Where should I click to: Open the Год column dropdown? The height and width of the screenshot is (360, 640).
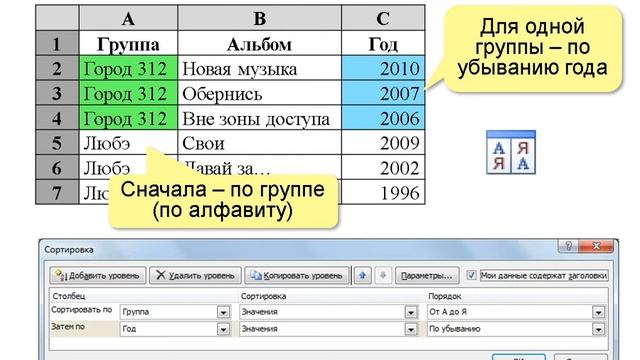(223, 329)
